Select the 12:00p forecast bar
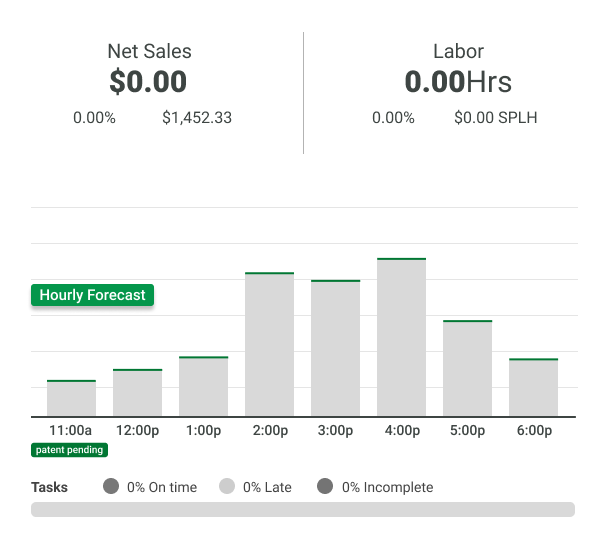The height and width of the screenshot is (553, 606). tap(137, 393)
